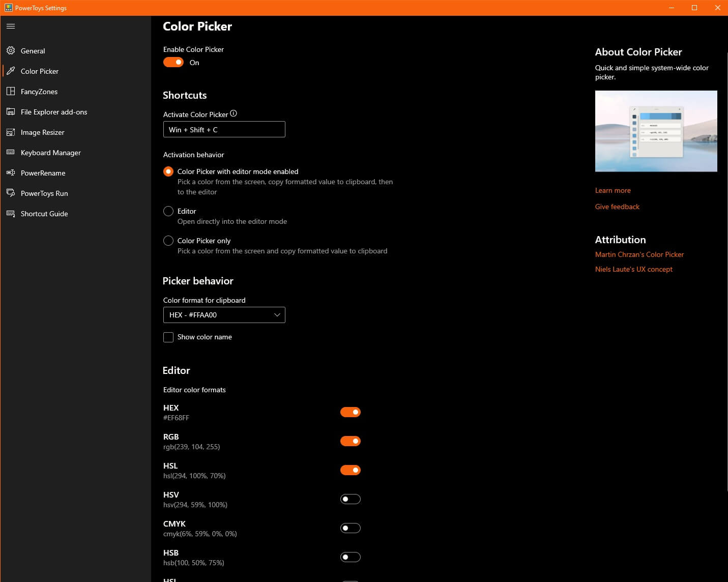Disable the Enable Color Picker toggle
Viewport: 728px width, 582px height.
tap(173, 62)
